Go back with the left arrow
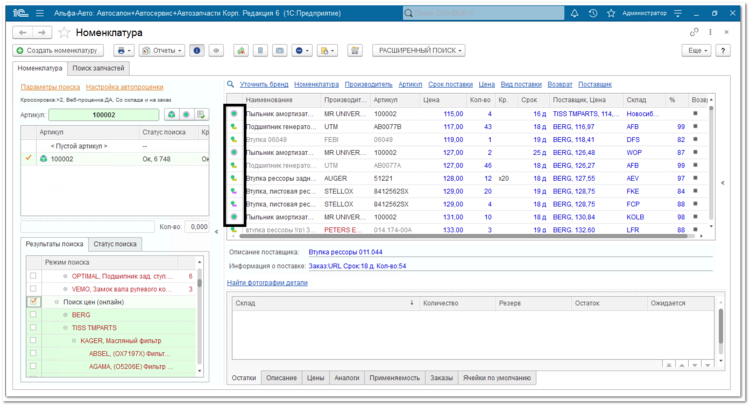 [22, 33]
